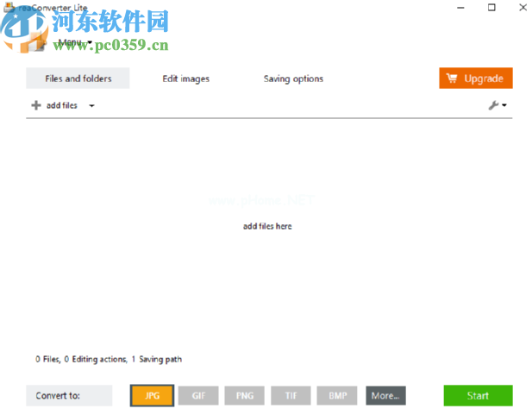Screen dimensions: 532x415
Task: Select TIF as output format
Action: click(x=291, y=395)
